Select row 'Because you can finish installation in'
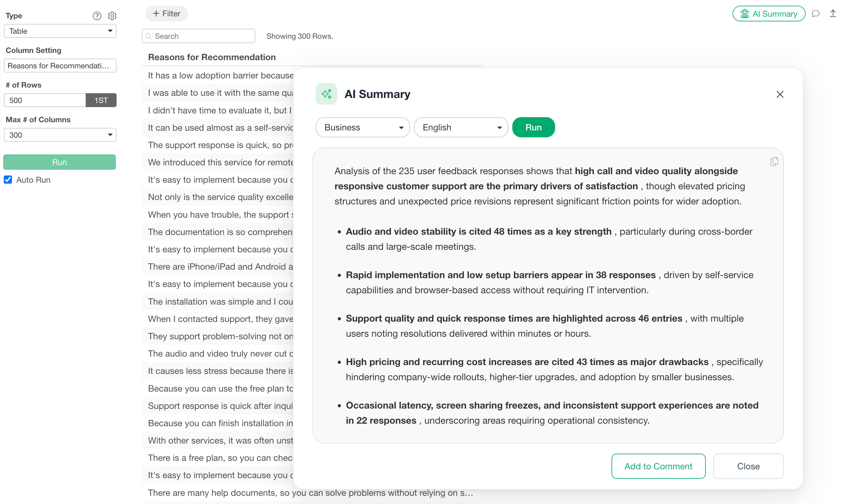Viewport: 845px width, 504px height. click(x=218, y=423)
